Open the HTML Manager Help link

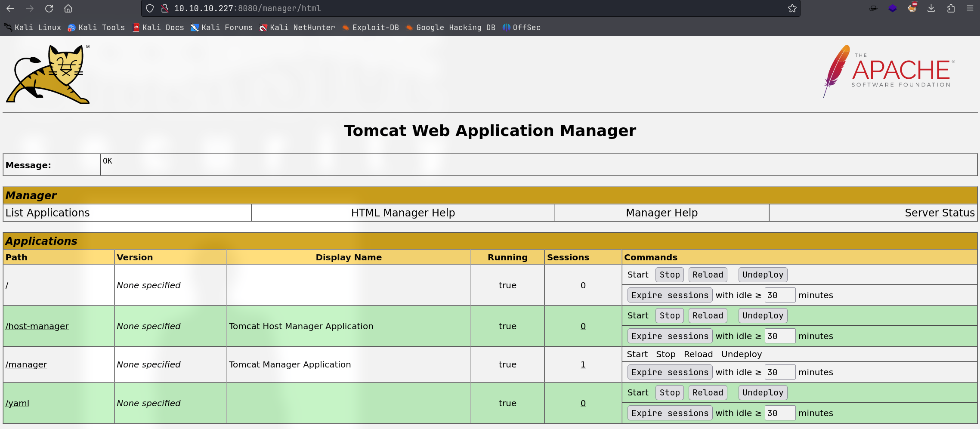coord(403,213)
